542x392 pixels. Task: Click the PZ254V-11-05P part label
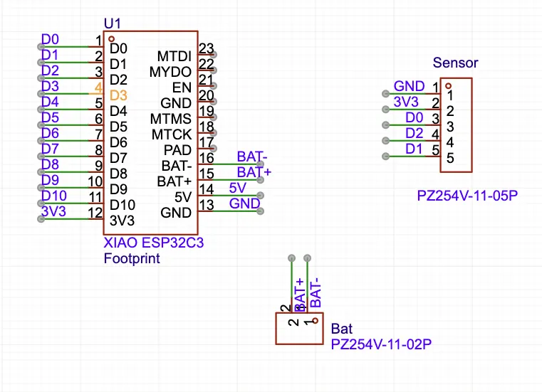pyautogui.click(x=467, y=196)
